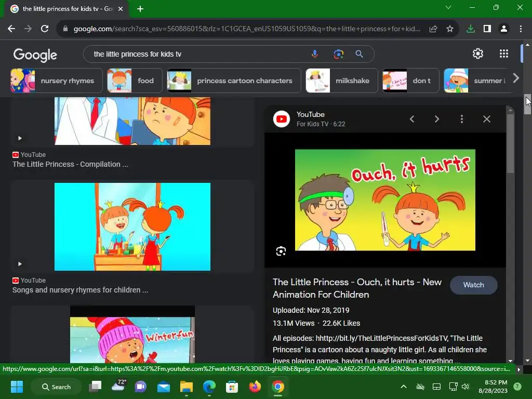532x399 pixels.
Task: Show next result in preview panel
Action: (437, 119)
